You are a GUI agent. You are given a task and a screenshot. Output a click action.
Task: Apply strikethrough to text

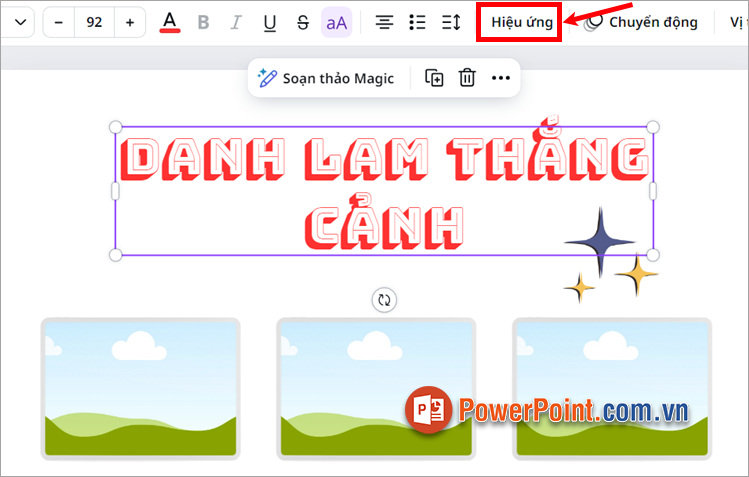tap(303, 22)
